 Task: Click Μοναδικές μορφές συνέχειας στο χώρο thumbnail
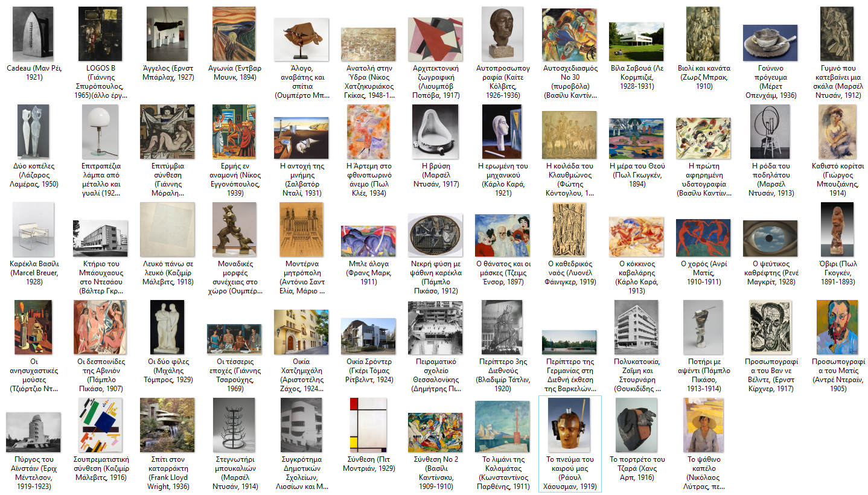tap(234, 229)
